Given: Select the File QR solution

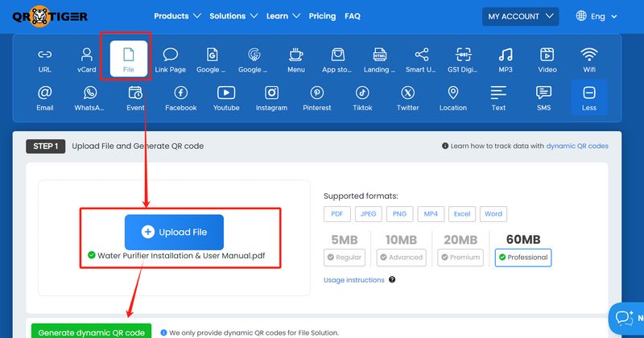Looking at the screenshot, I should (129, 59).
